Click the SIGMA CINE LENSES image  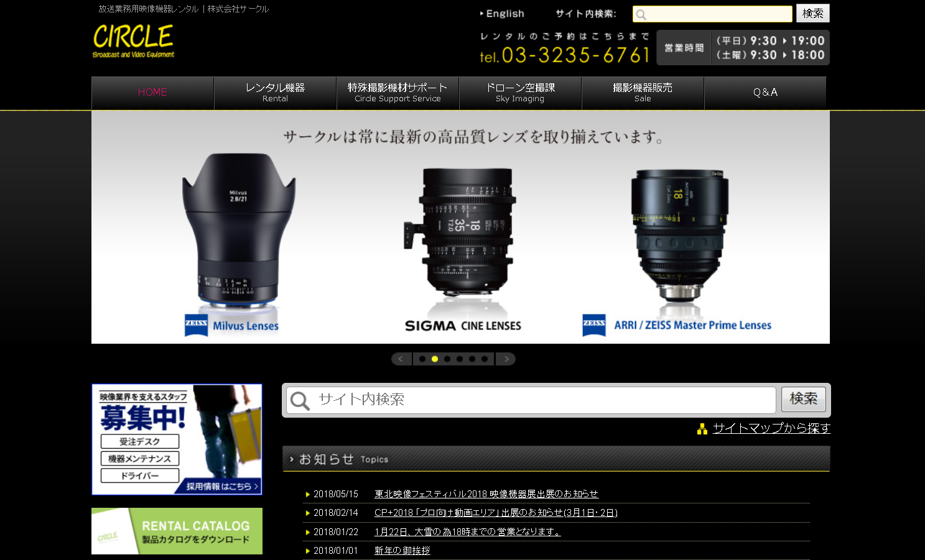pyautogui.click(x=462, y=232)
